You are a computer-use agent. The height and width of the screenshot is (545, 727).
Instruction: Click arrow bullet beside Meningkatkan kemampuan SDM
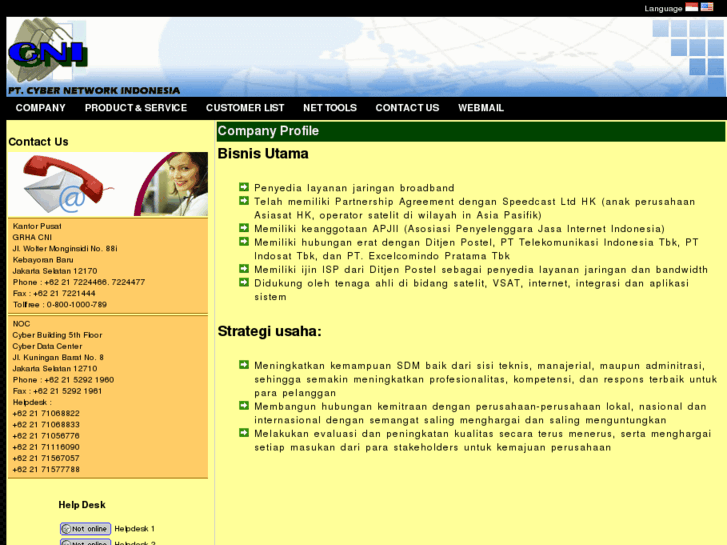244,365
